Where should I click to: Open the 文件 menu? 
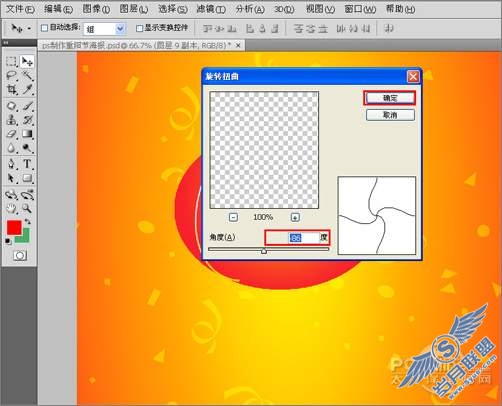pyautogui.click(x=20, y=9)
